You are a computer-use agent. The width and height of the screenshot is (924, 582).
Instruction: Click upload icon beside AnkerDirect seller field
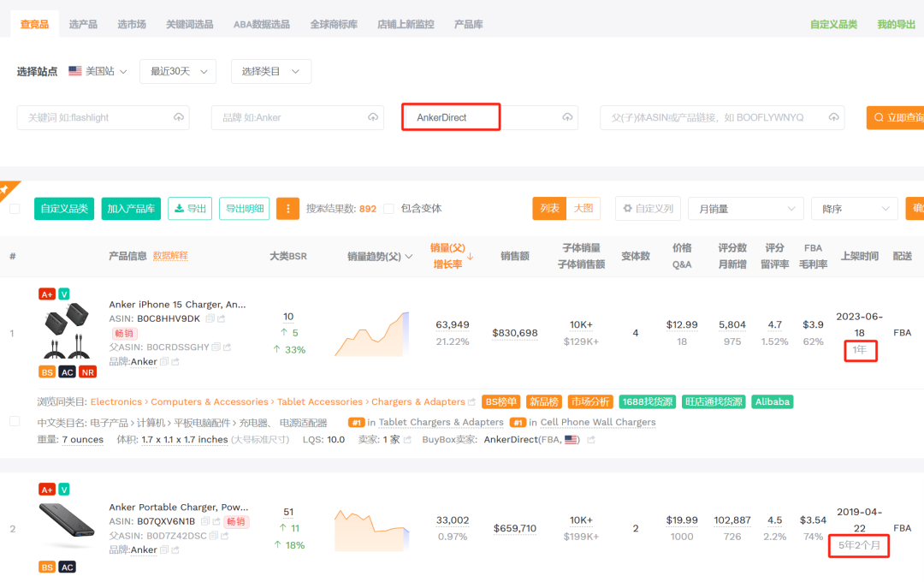567,117
